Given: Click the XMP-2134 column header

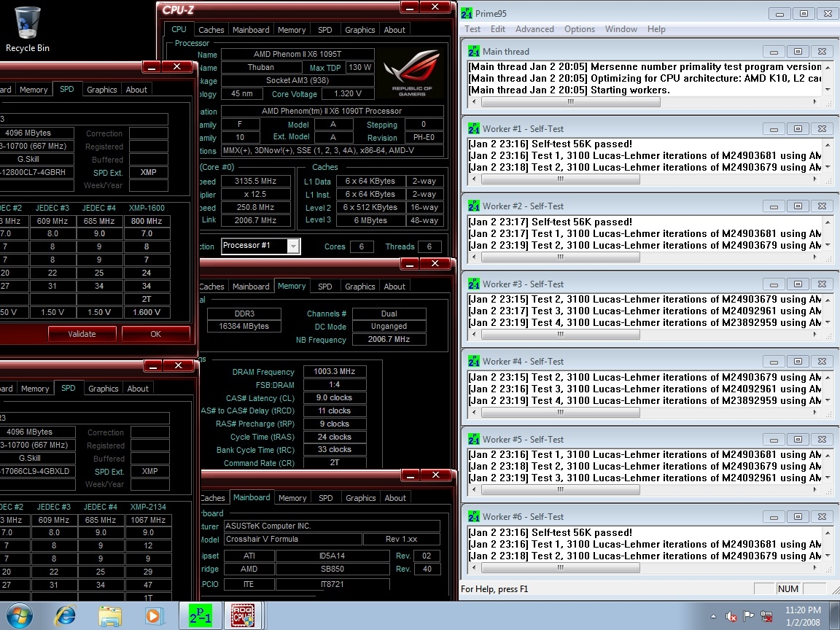Looking at the screenshot, I should pos(148,507).
